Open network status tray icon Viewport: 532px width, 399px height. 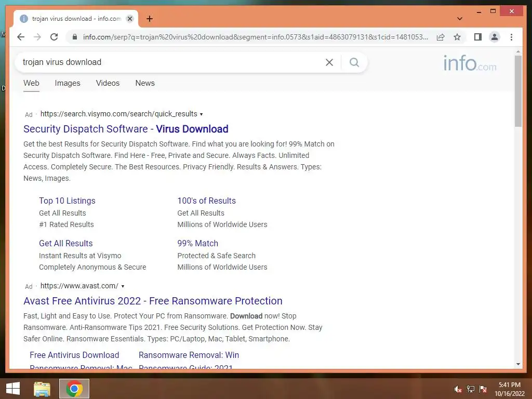[471, 389]
